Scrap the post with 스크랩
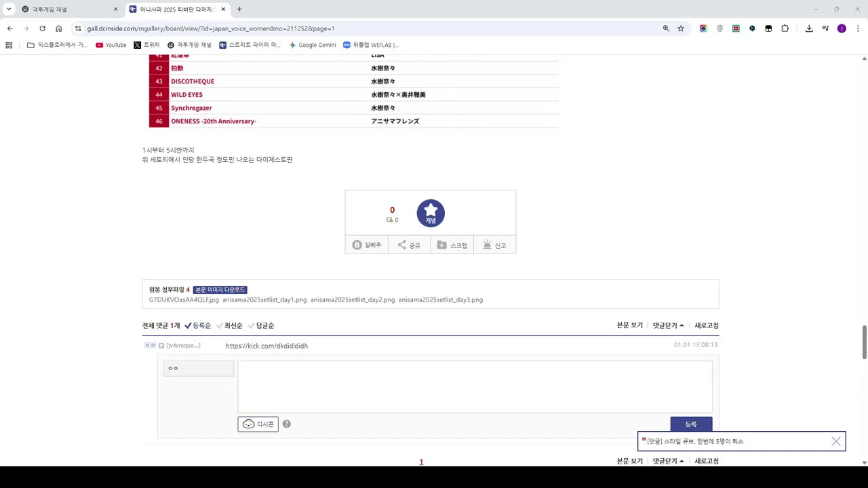Image resolution: width=868 pixels, height=488 pixels. pos(452,245)
